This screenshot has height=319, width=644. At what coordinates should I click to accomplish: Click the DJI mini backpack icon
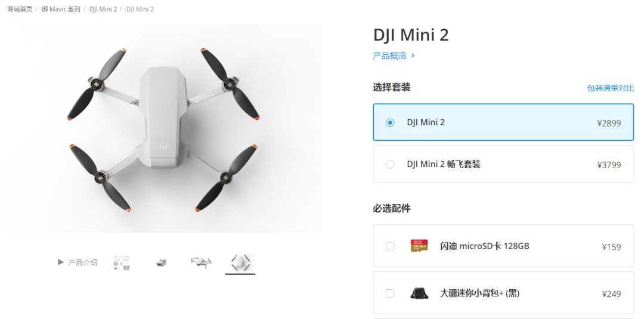[419, 293]
